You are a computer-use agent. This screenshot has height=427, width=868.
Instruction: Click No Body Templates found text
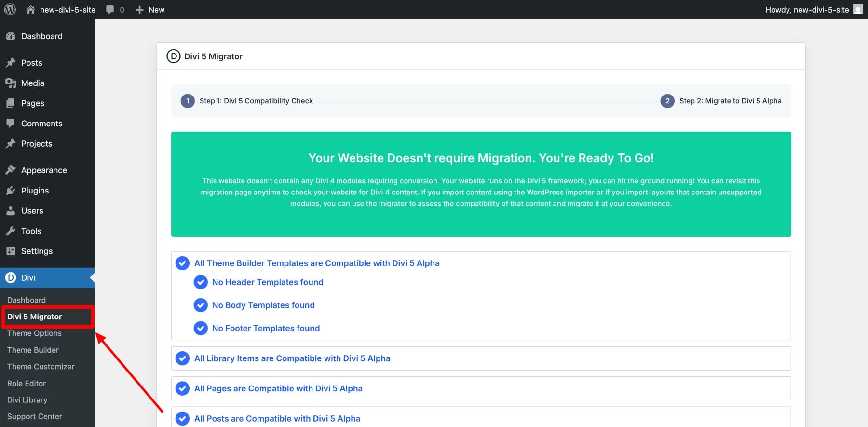point(263,305)
